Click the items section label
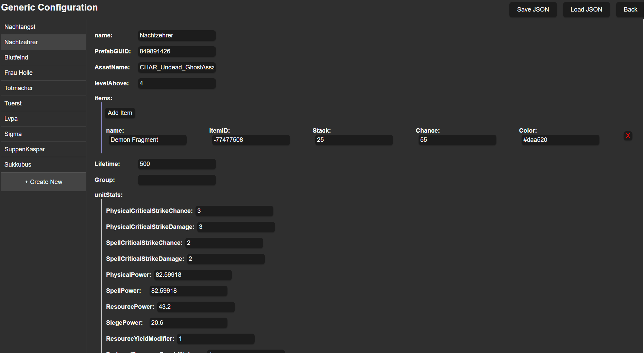 103,98
